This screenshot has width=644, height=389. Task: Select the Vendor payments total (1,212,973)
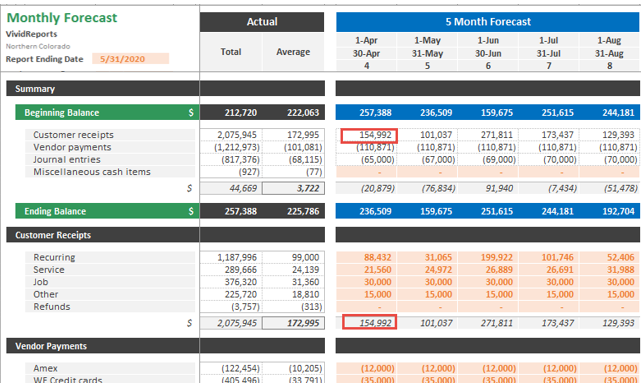(231, 147)
